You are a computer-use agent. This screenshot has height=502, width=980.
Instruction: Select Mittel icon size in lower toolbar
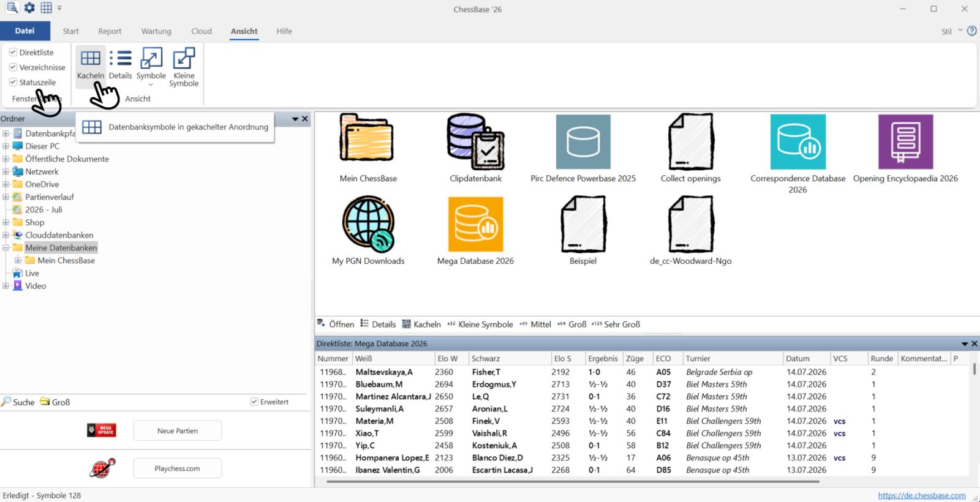tap(535, 324)
